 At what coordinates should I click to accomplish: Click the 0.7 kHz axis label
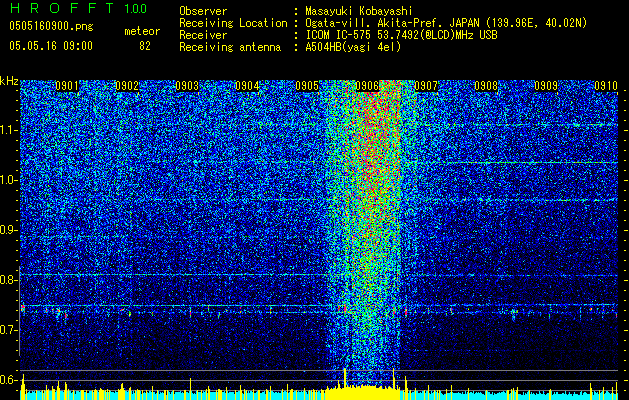point(7,330)
